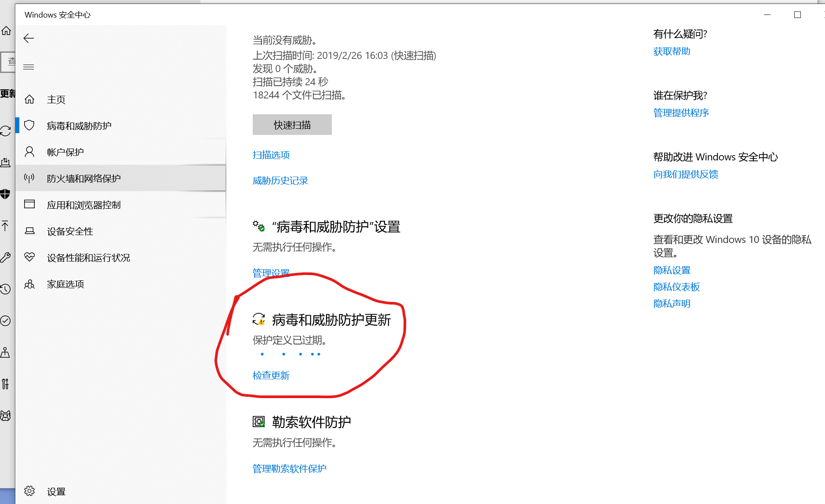
Task: Open 防火墙和网络保护 from the sidebar
Action: tap(120, 178)
